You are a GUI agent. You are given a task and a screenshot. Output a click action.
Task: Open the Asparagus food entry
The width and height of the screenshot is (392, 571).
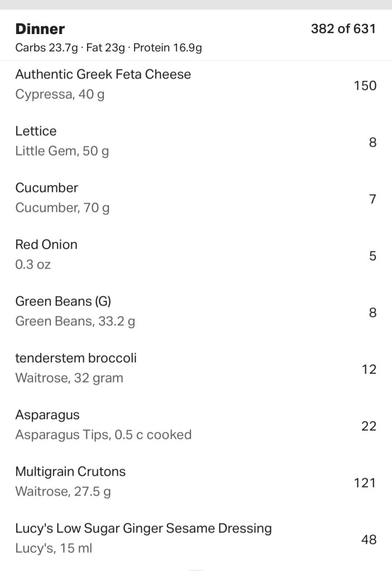point(47,415)
